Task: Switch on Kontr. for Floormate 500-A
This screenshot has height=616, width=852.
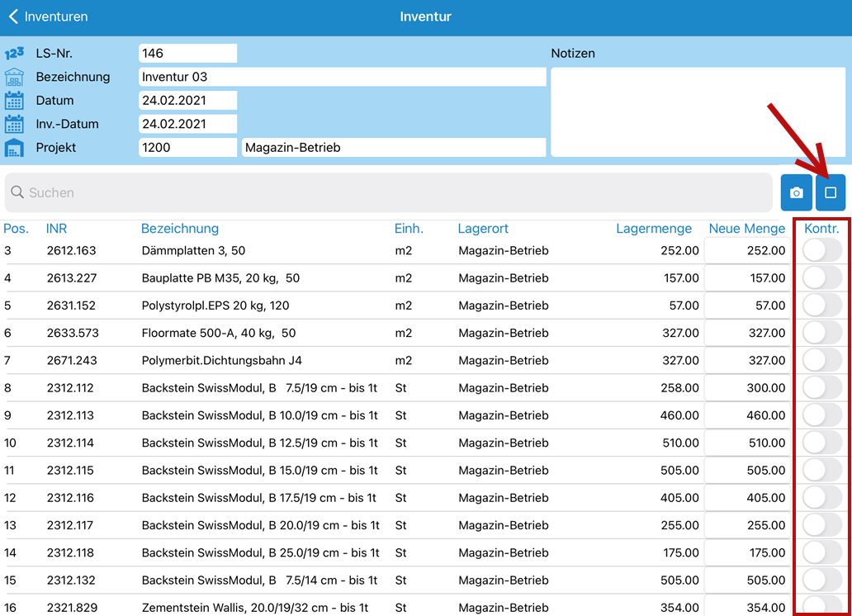Action: pyautogui.click(x=821, y=333)
